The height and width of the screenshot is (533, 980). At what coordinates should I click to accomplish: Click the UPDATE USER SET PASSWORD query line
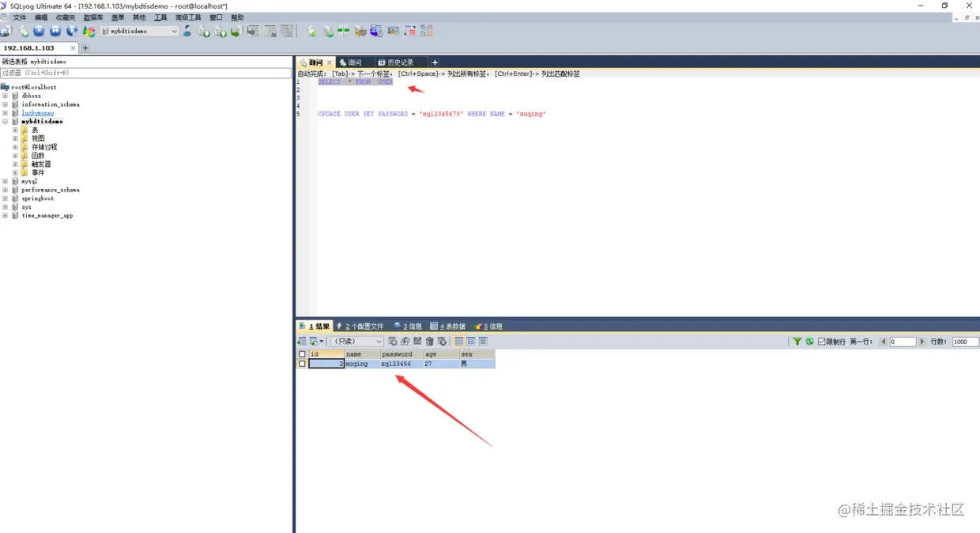[x=432, y=114]
